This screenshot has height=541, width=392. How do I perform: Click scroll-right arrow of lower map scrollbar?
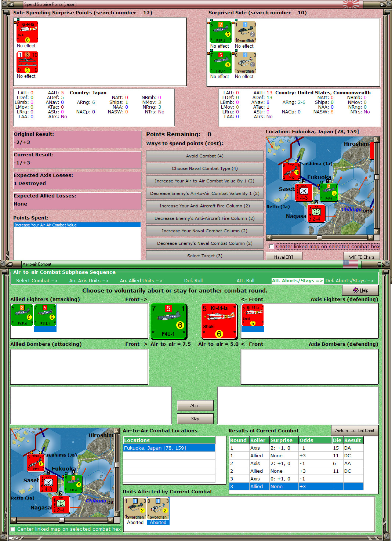(111, 520)
